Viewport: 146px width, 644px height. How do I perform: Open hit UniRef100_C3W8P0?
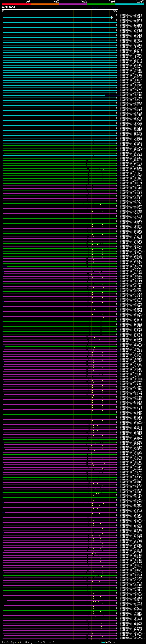click(x=131, y=110)
